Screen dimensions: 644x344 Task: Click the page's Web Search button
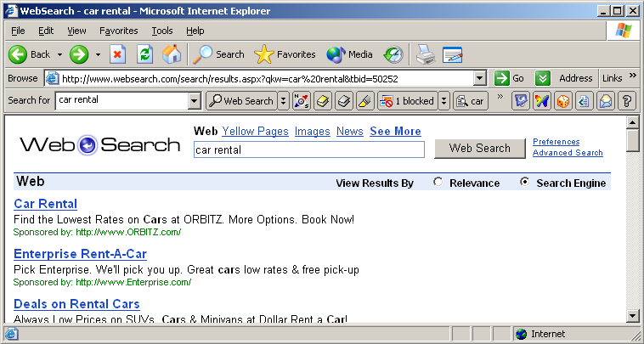[480, 148]
